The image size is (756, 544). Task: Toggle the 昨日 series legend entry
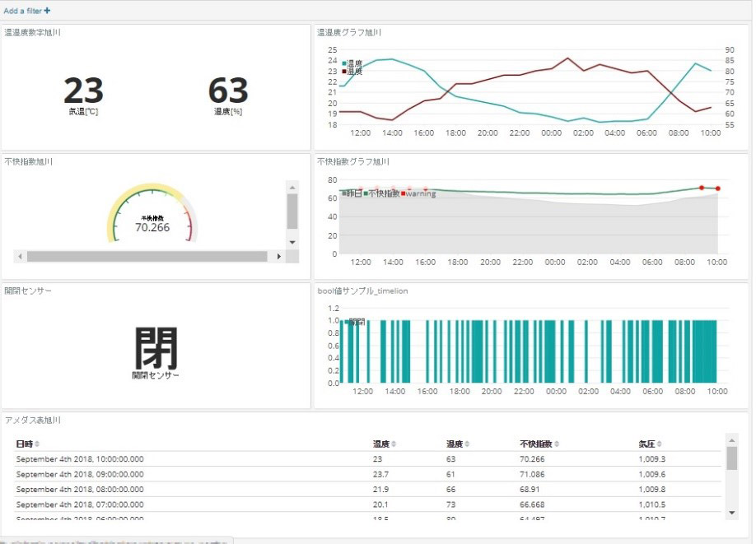point(352,193)
